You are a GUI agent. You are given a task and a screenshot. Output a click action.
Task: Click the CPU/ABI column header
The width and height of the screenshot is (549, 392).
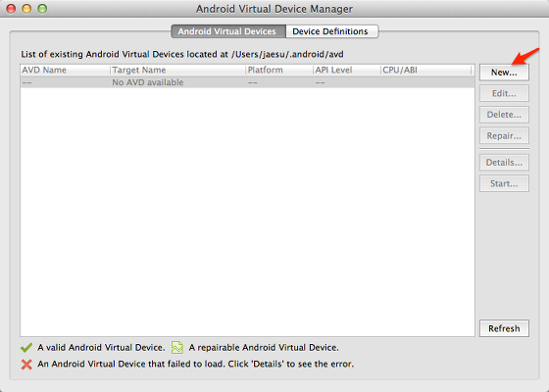point(425,70)
